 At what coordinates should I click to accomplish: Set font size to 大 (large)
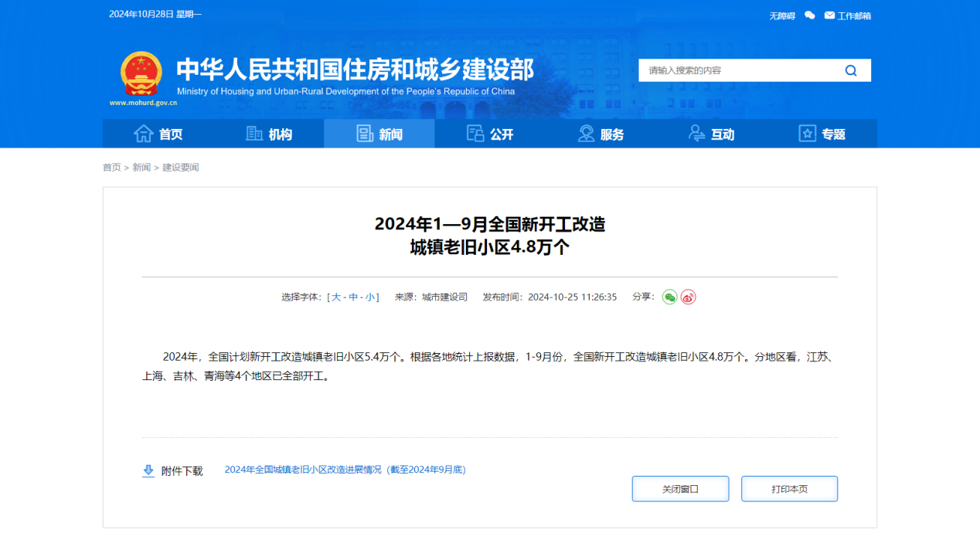point(336,297)
